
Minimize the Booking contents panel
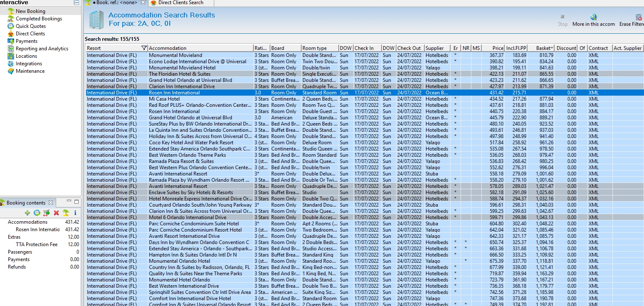click(69, 202)
